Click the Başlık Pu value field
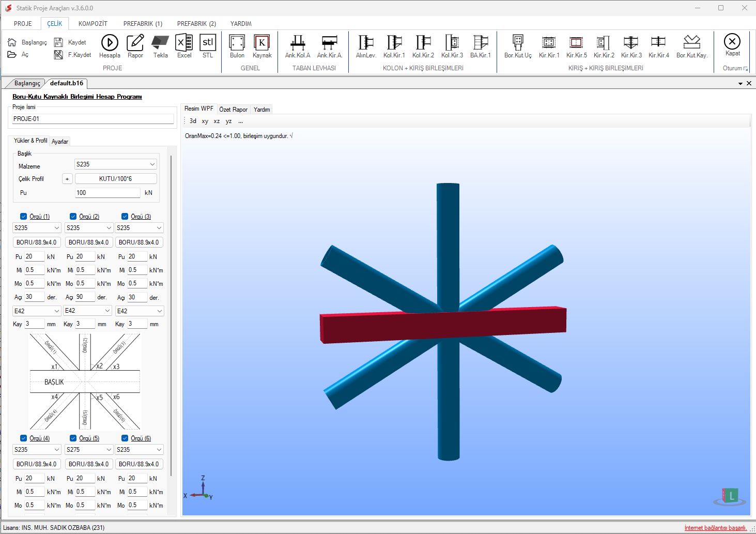756x534 pixels. pos(107,193)
